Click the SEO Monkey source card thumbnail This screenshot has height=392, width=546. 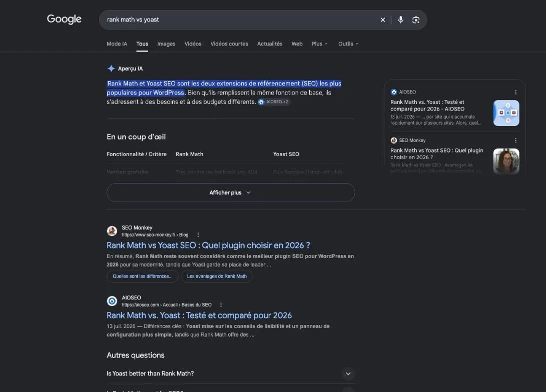[x=506, y=161]
